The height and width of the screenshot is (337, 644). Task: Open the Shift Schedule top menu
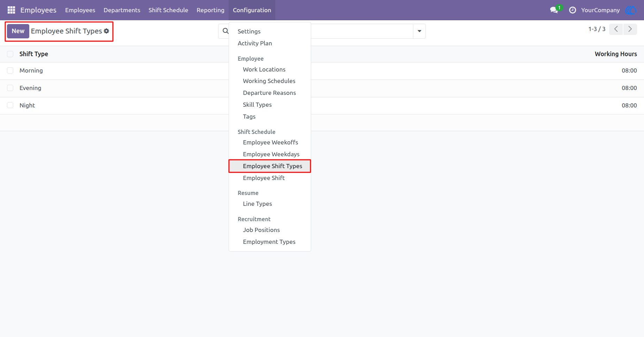[x=168, y=10]
